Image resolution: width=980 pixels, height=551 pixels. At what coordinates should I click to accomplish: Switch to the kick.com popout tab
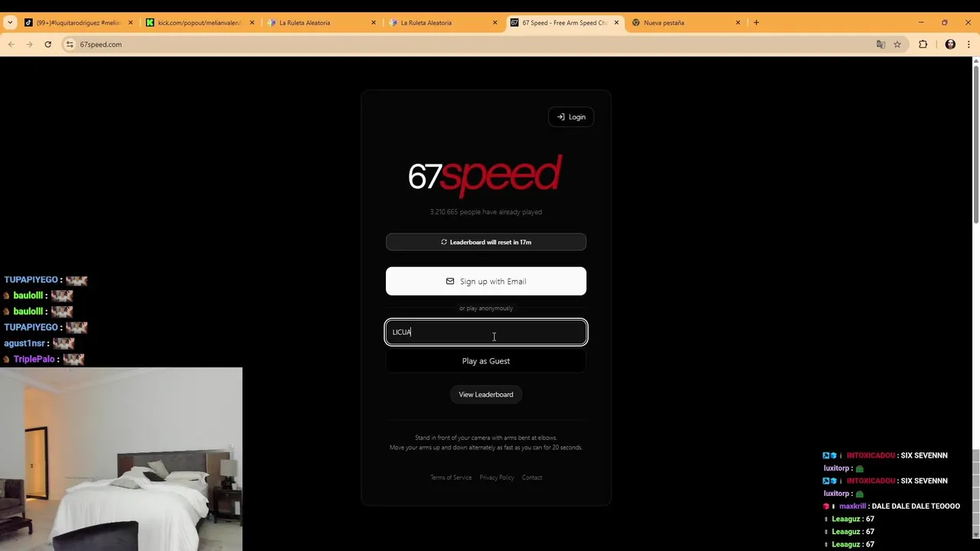point(200,23)
